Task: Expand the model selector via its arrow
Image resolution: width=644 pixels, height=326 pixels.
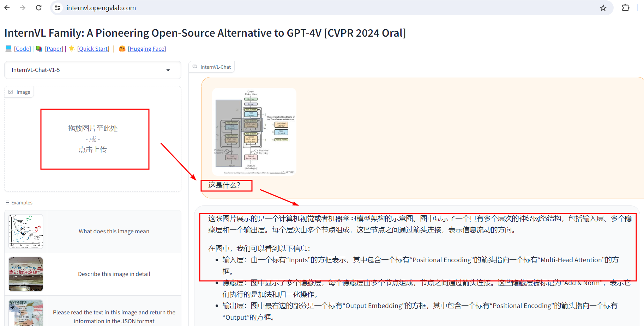Action: (x=168, y=70)
